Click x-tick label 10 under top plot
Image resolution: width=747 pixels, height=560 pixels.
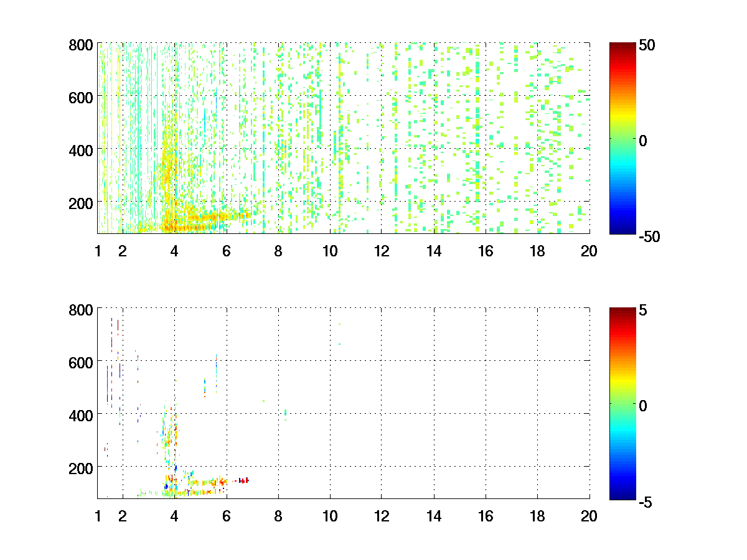coord(330,251)
